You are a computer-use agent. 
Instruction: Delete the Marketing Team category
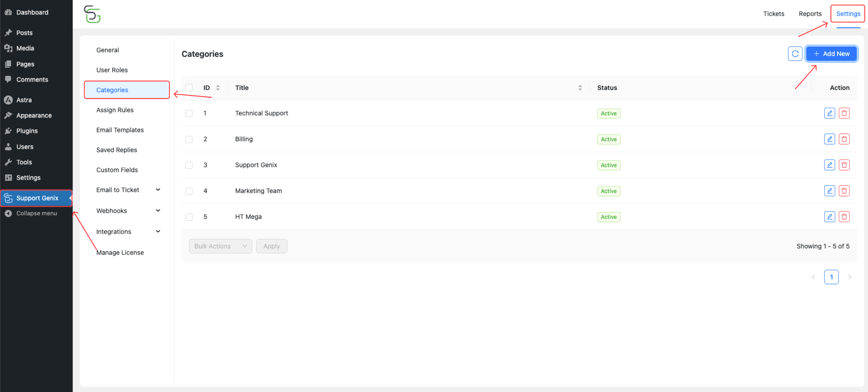click(x=844, y=191)
